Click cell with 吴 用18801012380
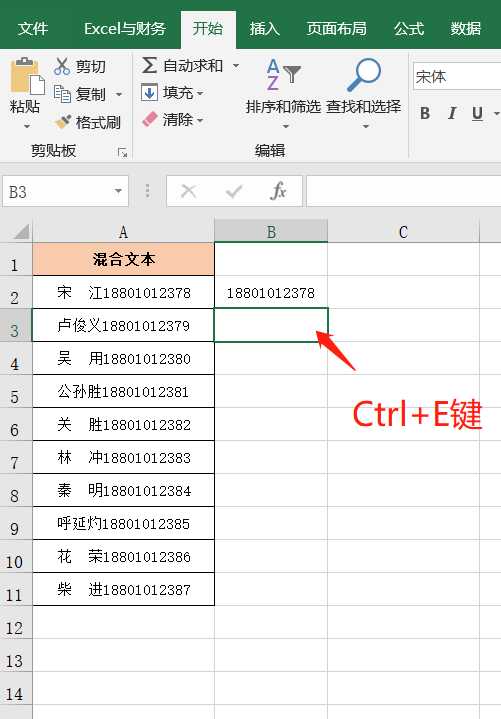This screenshot has width=501, height=719. click(x=123, y=358)
